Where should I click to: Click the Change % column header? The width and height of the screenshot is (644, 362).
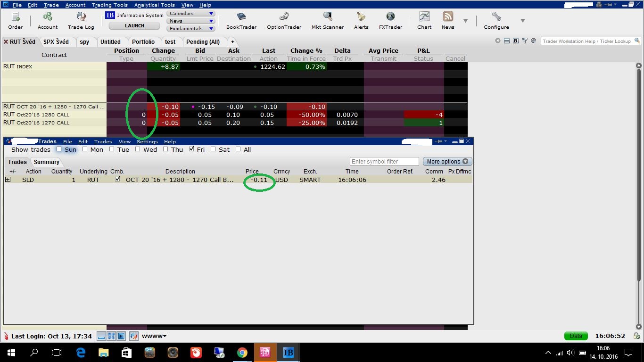[306, 51]
